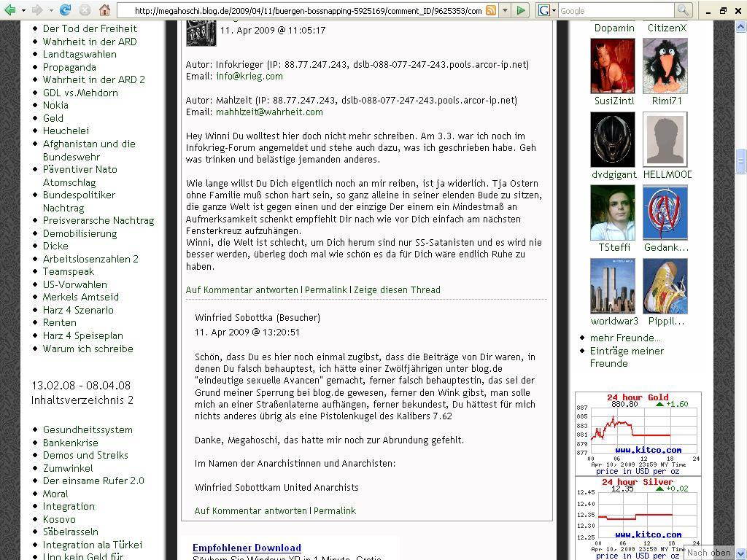Open dvdgigant's avatar thumbnail
The image size is (747, 560).
point(612,139)
